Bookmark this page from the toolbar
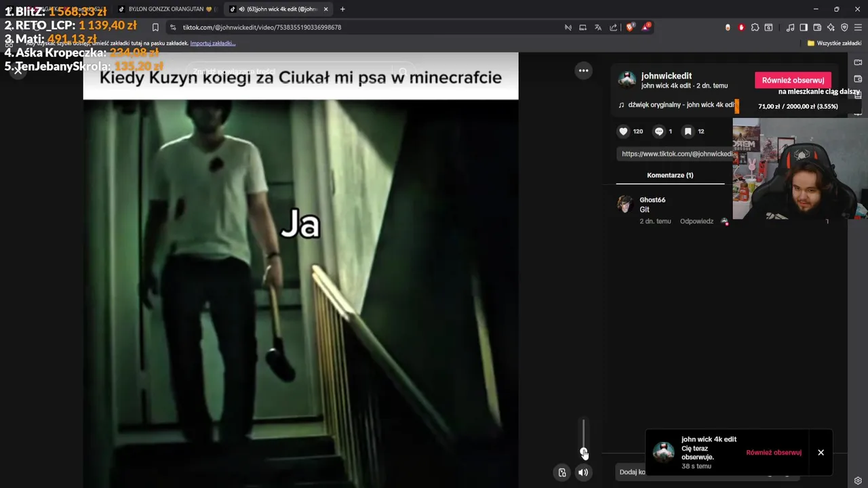Viewport: 868px width, 488px height. pyautogui.click(x=155, y=27)
